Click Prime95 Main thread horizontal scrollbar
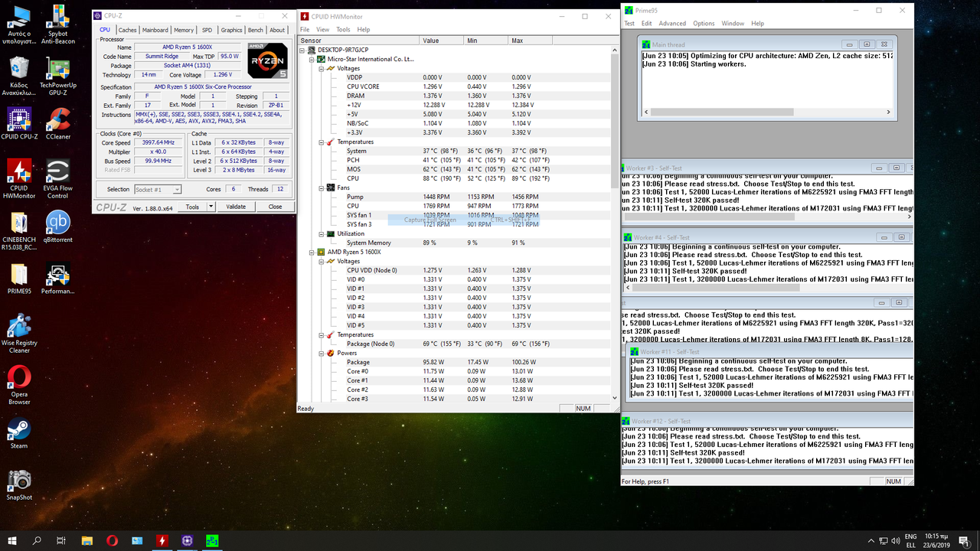980x551 pixels. pyautogui.click(x=766, y=112)
